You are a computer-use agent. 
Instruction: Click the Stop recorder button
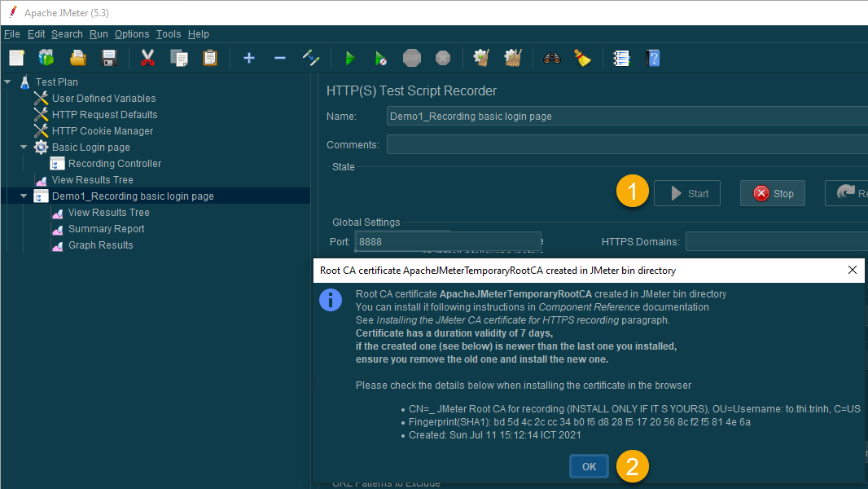coord(772,193)
